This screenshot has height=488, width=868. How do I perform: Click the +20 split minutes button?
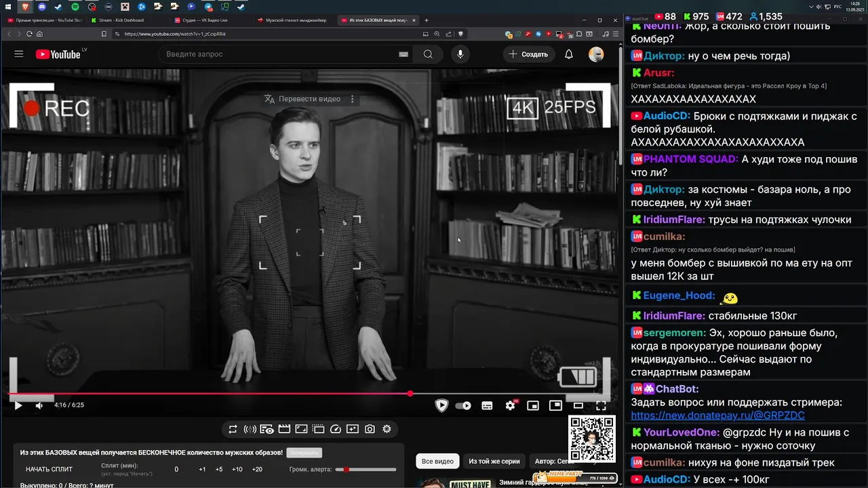[257, 469]
